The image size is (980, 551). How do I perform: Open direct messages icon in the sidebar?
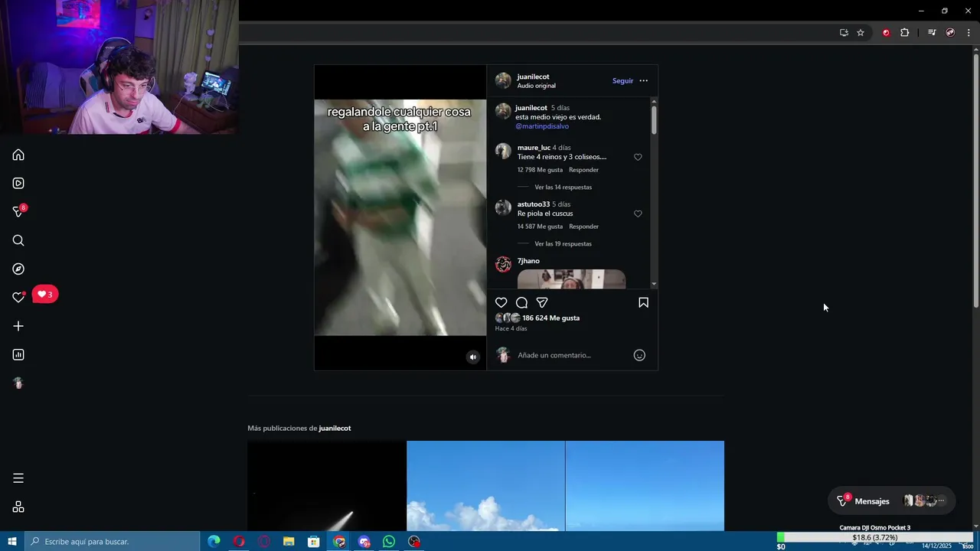coord(18,212)
